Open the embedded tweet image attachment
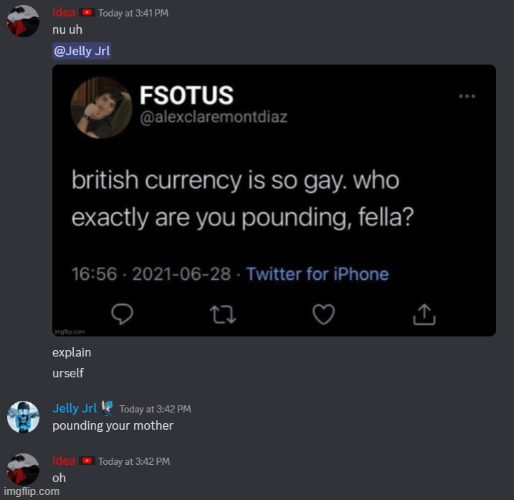 click(x=274, y=200)
